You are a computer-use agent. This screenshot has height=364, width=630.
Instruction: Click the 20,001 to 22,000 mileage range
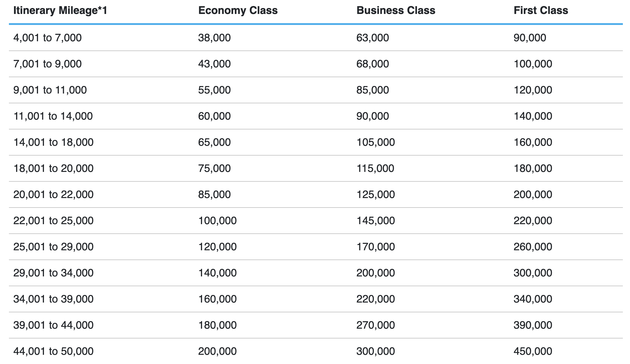tap(53, 195)
